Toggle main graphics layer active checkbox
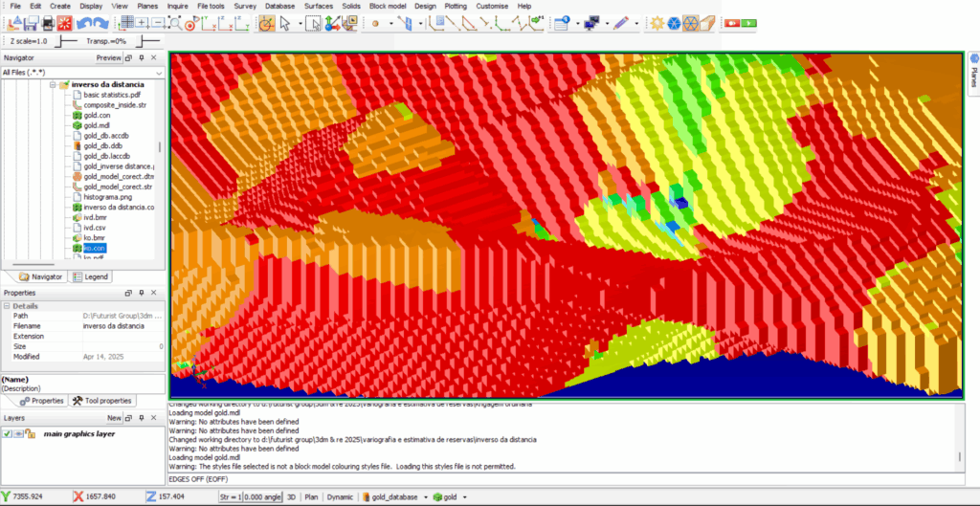The width and height of the screenshot is (980, 506). (7, 434)
